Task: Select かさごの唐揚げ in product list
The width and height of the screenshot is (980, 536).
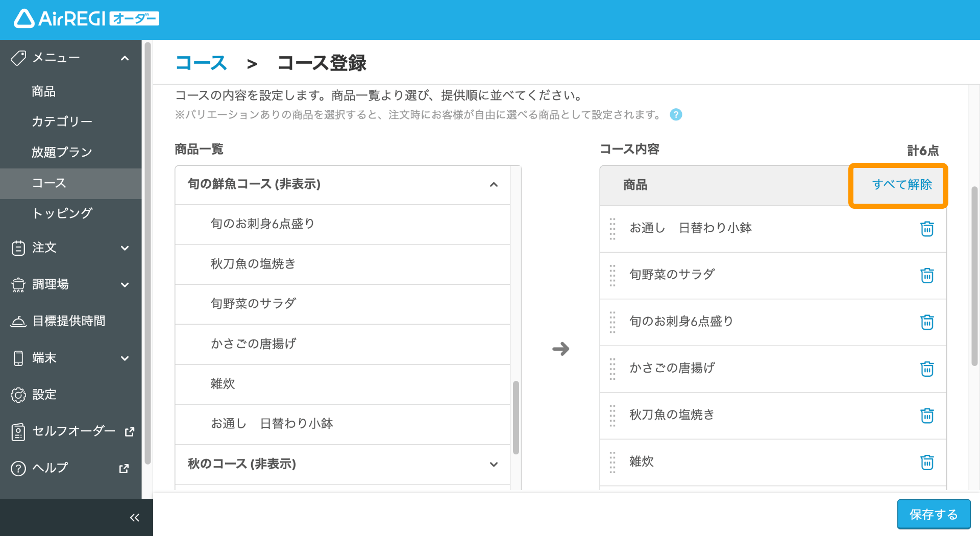Action: 342,344
